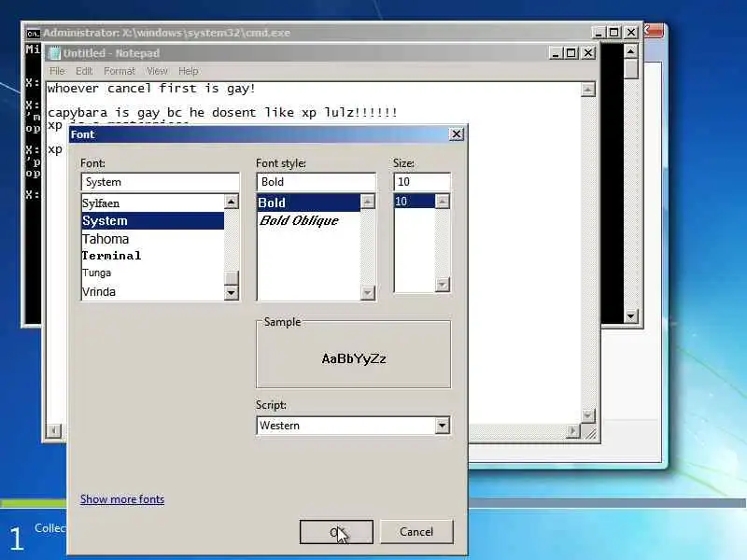
Task: Click font list scroll down arrow
Action: 231,292
